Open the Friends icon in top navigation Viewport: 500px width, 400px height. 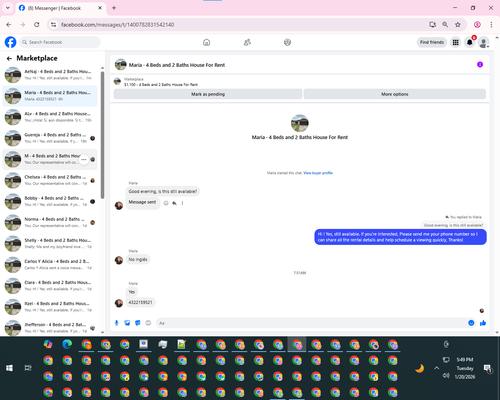coord(247,42)
